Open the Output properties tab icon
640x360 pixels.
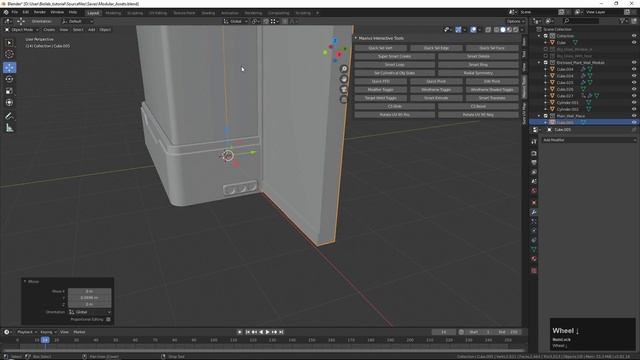click(534, 162)
